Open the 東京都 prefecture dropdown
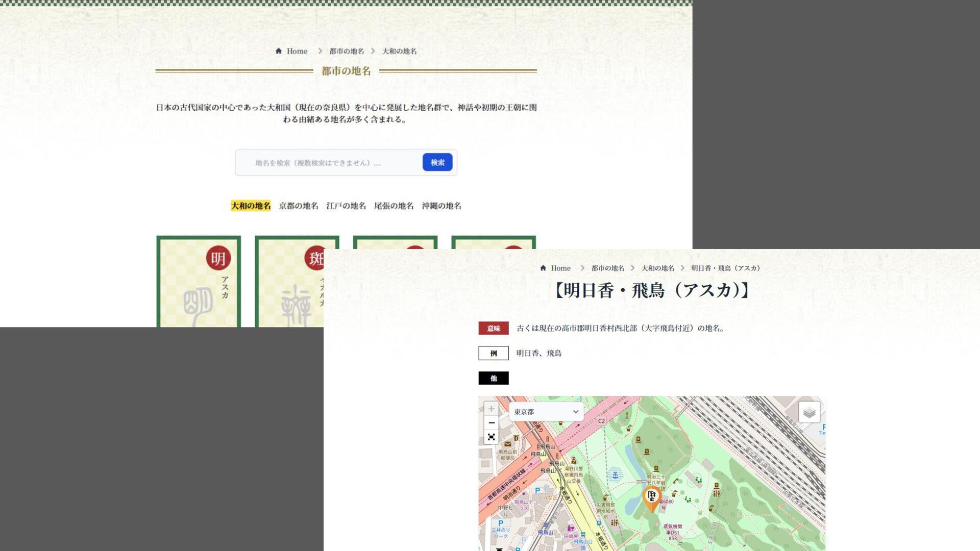Viewport: 980px width, 551px height. pyautogui.click(x=546, y=412)
